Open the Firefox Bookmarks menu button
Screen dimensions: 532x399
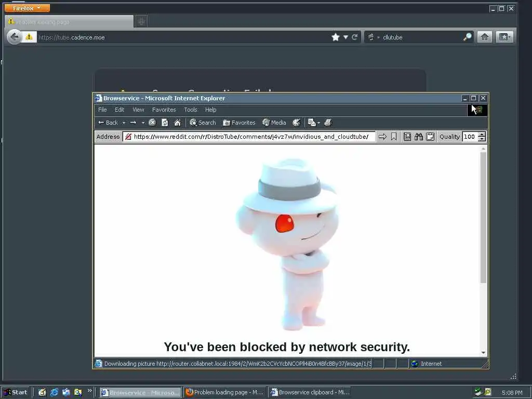click(x=504, y=37)
